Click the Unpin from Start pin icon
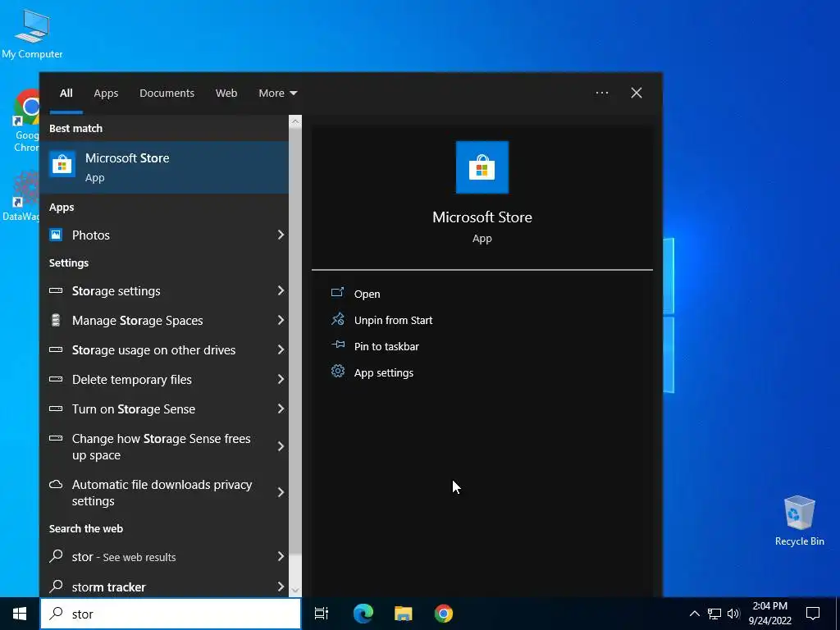The height and width of the screenshot is (630, 840). pos(337,319)
